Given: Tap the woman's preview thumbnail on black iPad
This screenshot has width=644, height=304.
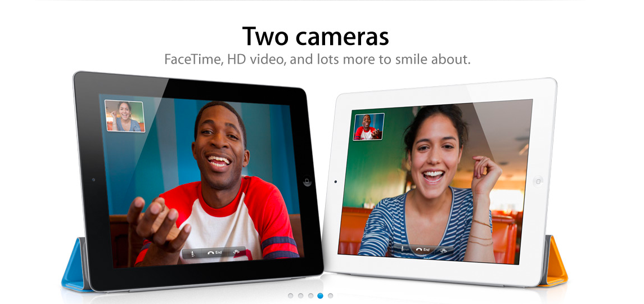Looking at the screenshot, I should coord(125,116).
